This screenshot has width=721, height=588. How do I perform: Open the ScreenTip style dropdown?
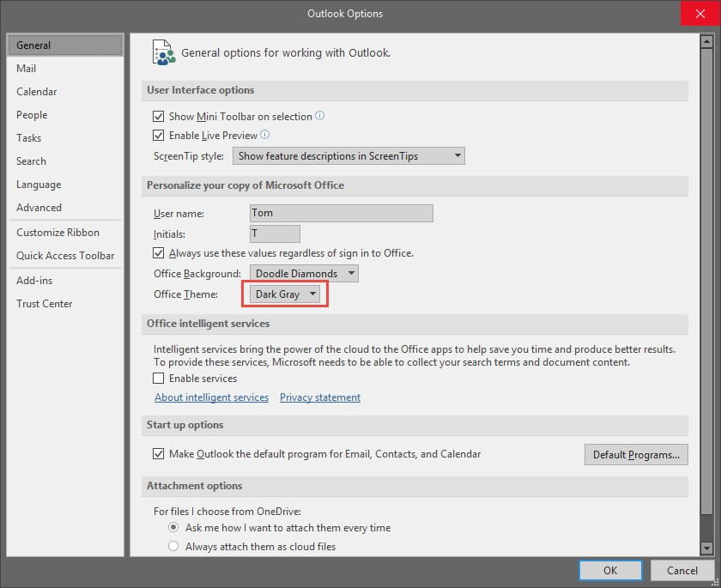[348, 156]
